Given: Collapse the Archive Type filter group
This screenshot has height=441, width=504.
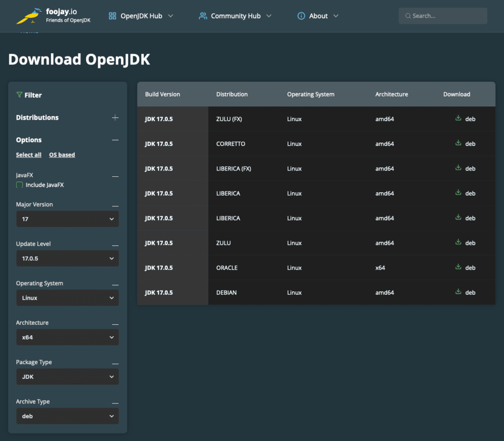Looking at the screenshot, I should [115, 404].
